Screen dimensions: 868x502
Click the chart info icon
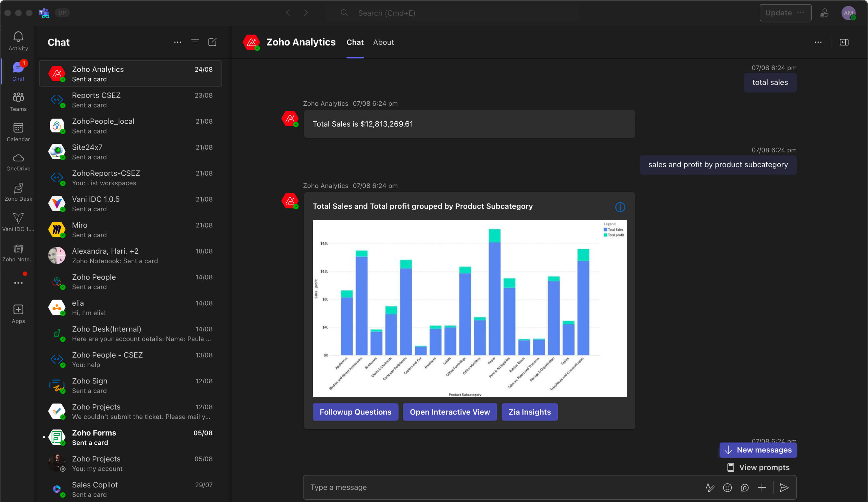tap(620, 207)
